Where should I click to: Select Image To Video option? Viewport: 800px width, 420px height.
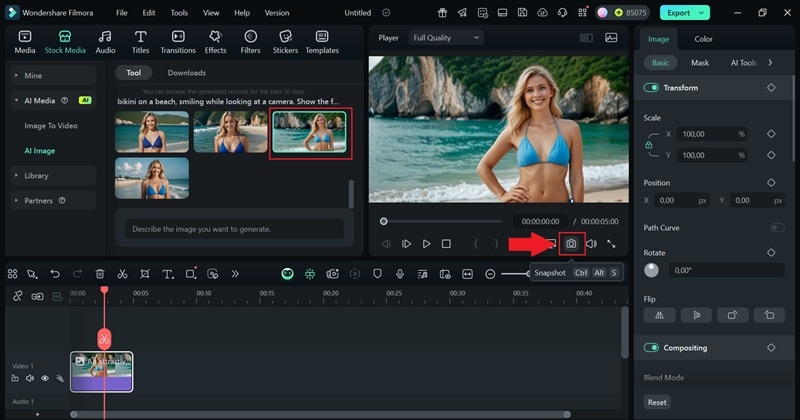(51, 126)
